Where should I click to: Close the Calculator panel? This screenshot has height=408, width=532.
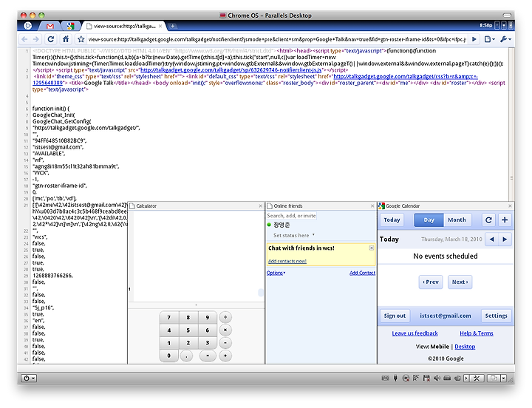tap(261, 205)
